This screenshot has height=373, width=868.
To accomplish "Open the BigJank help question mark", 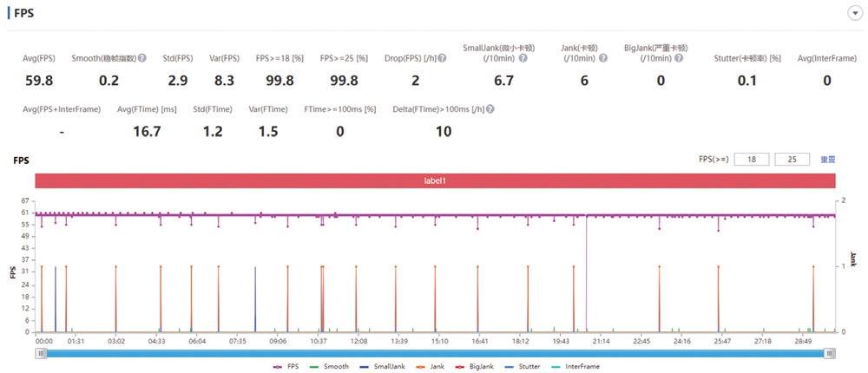I will tap(679, 57).
